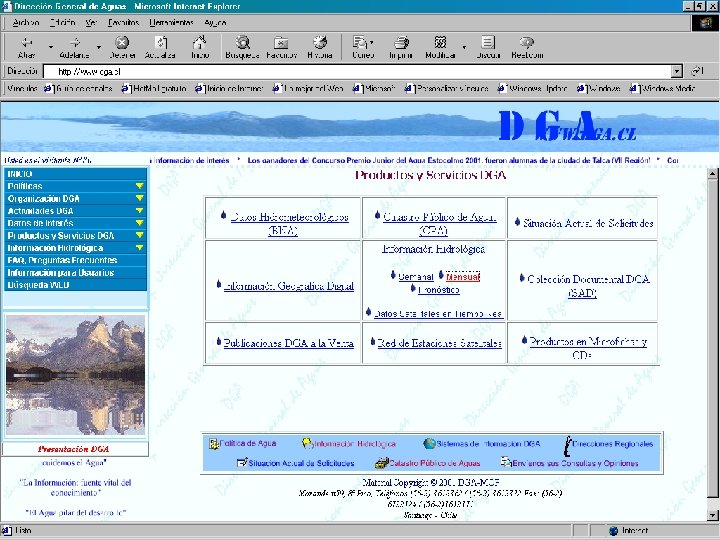720x540 pixels.
Task: Click the Internet zone status bar icon
Action: coord(613,531)
